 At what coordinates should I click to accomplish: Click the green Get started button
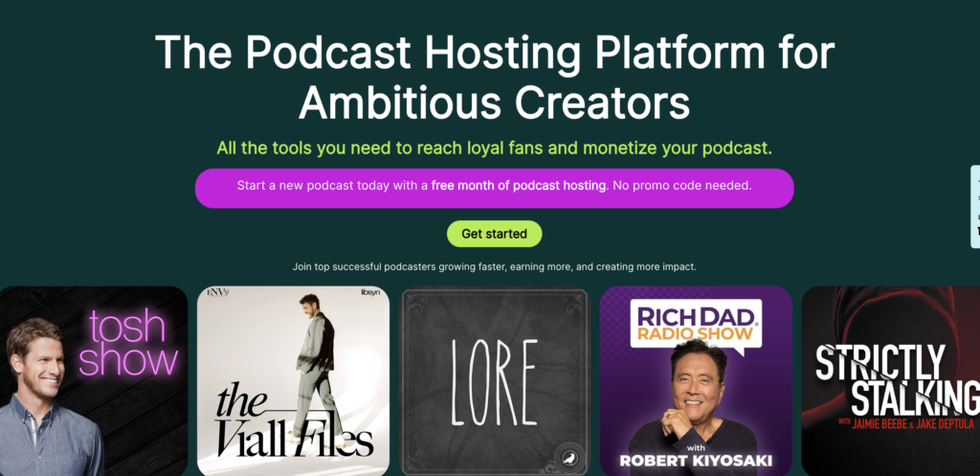pos(494,234)
